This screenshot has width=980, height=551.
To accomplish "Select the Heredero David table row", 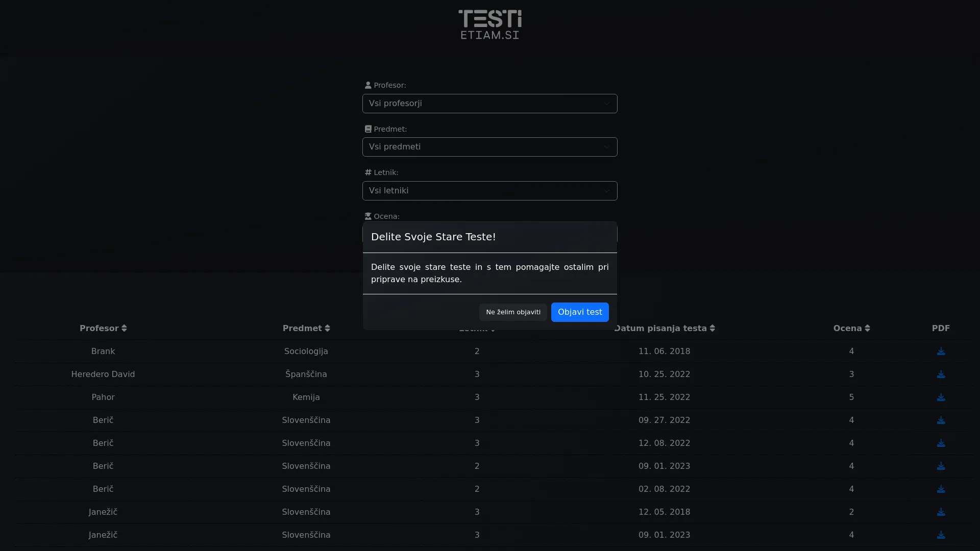I will click(x=494, y=374).
